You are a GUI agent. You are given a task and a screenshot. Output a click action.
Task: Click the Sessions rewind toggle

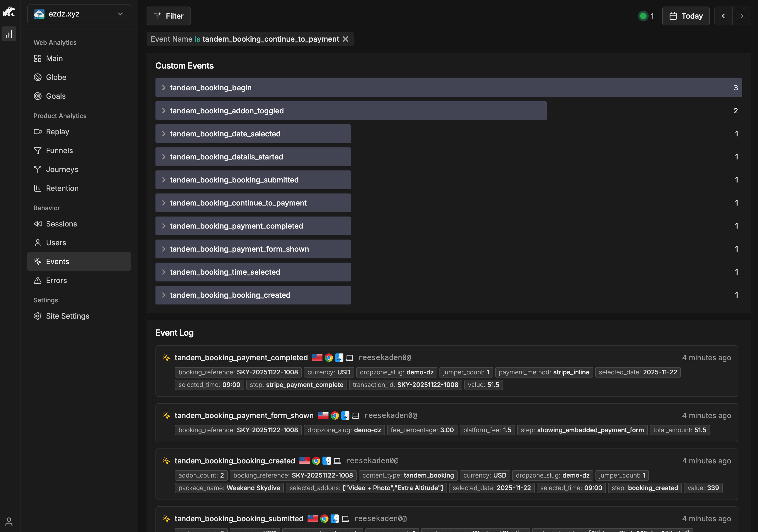pyautogui.click(x=37, y=224)
